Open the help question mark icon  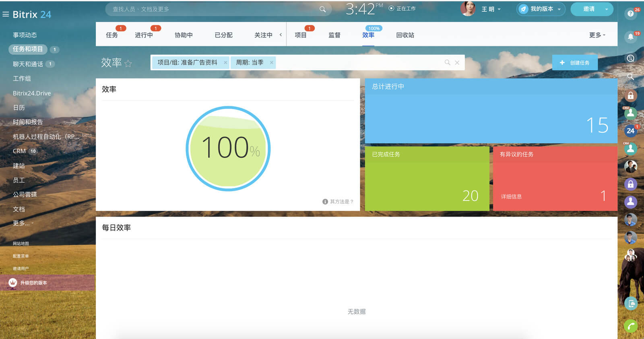(x=630, y=14)
